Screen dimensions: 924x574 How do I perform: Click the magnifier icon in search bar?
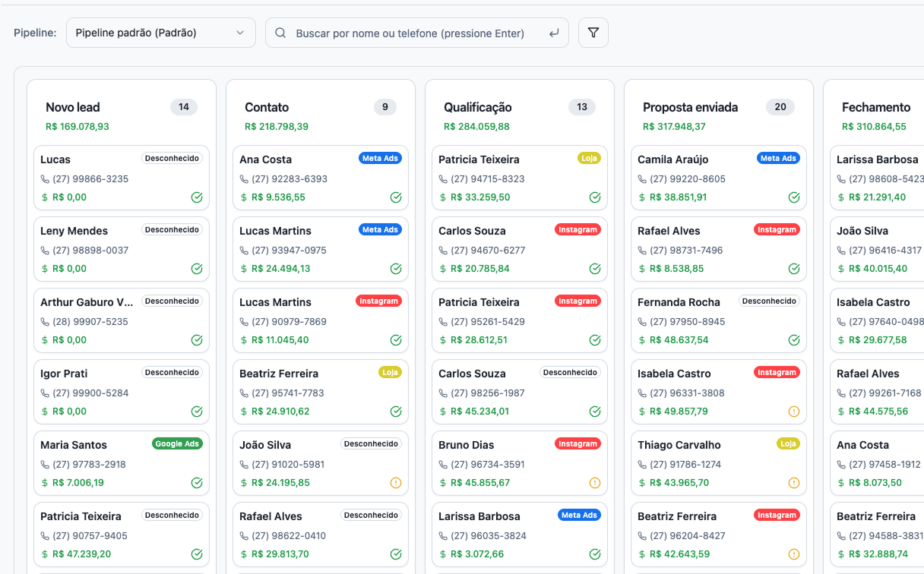click(x=280, y=33)
